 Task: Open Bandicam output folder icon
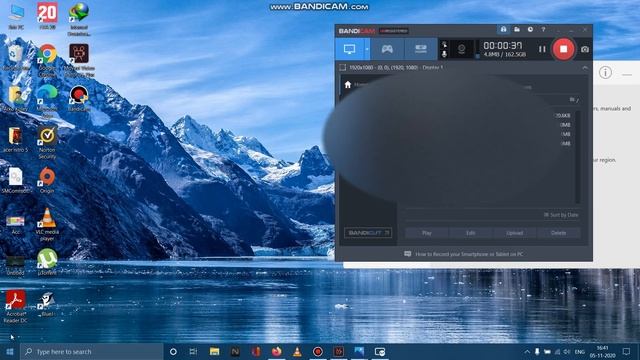517,29
